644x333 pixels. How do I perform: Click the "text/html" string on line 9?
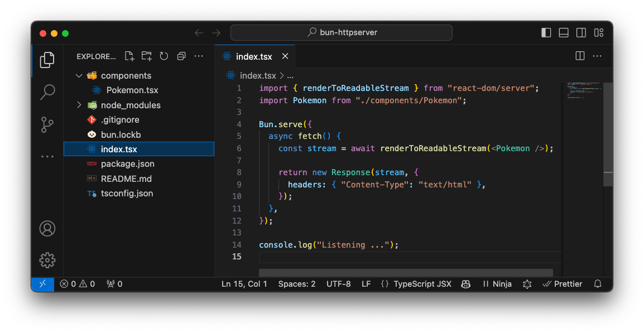[x=445, y=185]
